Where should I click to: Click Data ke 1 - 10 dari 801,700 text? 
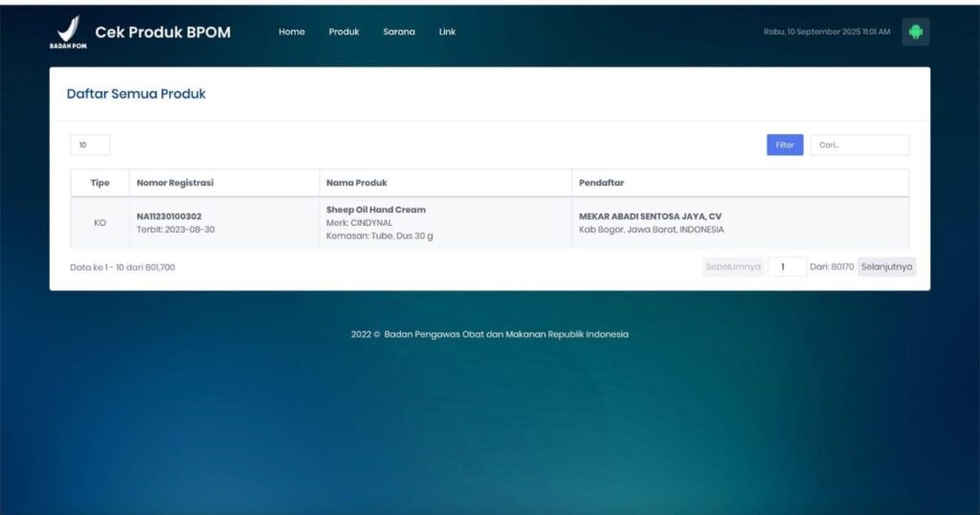click(122, 267)
